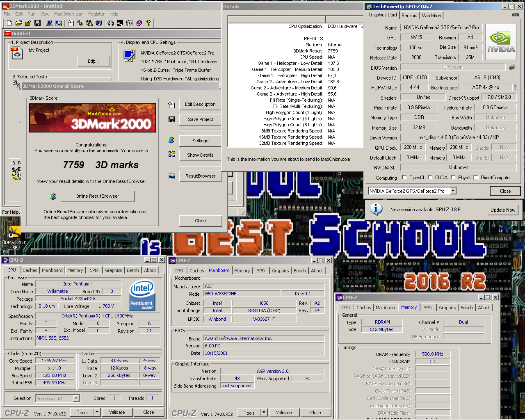
Task: Switch to the Validation tab in GPU-Z
Action: tap(431, 16)
